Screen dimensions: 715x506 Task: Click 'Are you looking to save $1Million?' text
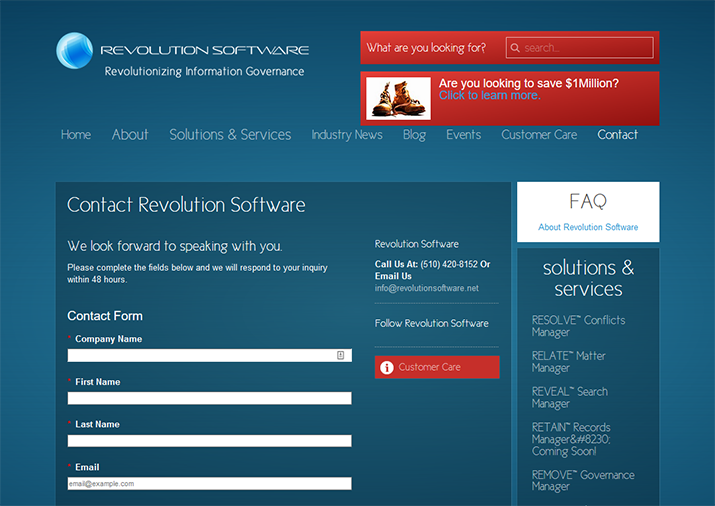click(x=529, y=83)
